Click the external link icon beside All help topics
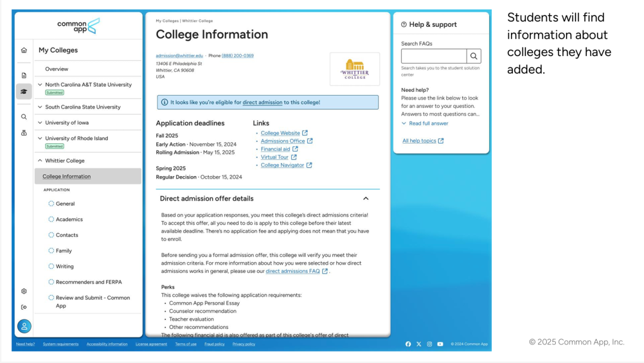This screenshot has height=363, width=644. (x=441, y=140)
